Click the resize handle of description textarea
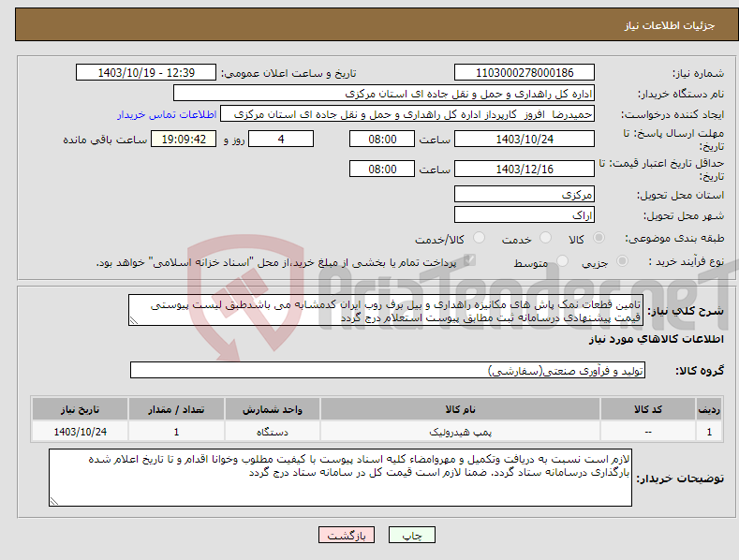 coord(134,321)
